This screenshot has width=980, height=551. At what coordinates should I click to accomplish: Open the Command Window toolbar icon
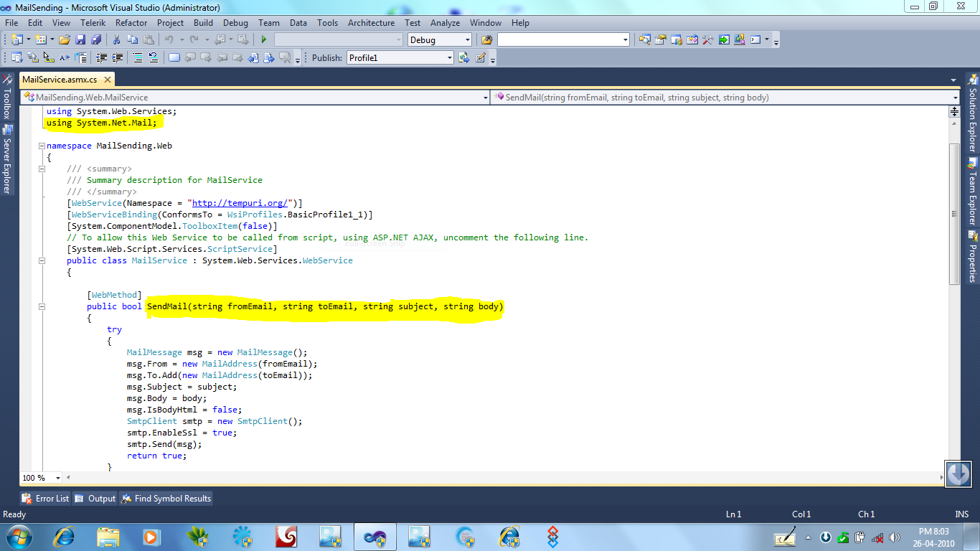755,40
